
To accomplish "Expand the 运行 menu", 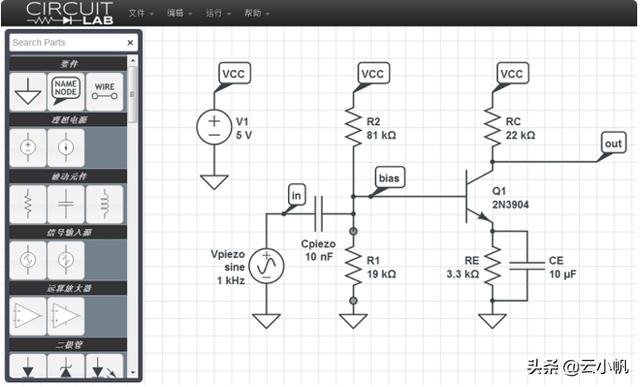I will click(218, 13).
